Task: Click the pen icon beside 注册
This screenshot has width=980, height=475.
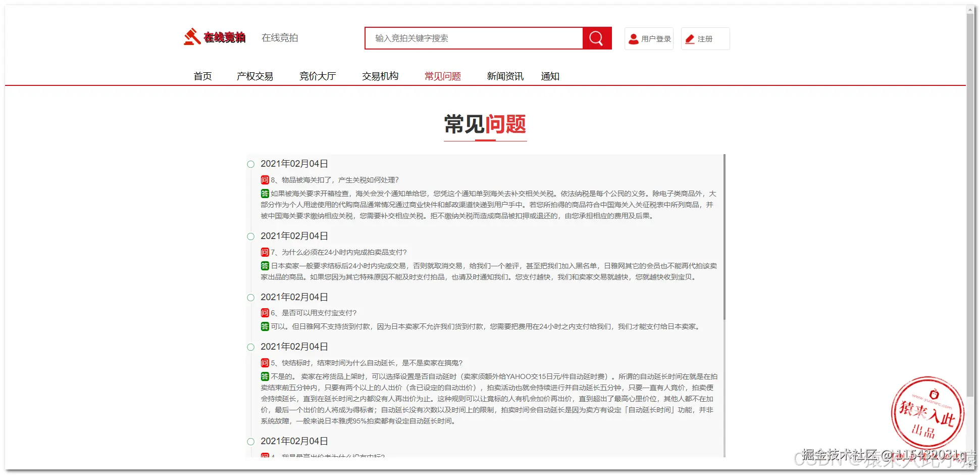Action: click(x=690, y=38)
